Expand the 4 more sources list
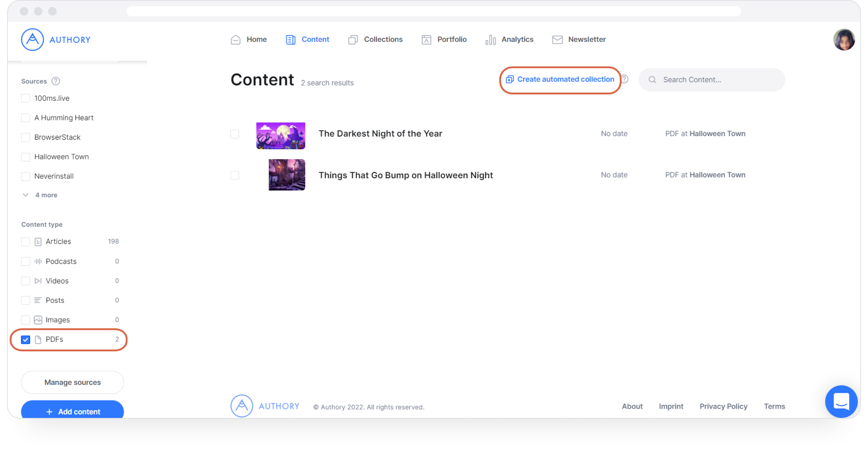 (x=40, y=195)
